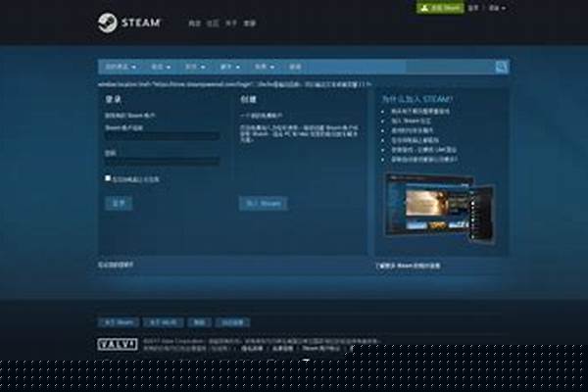Expand 您的商店 dropdown in store navigation
Screen dimensions: 588x392
pyautogui.click(x=121, y=67)
